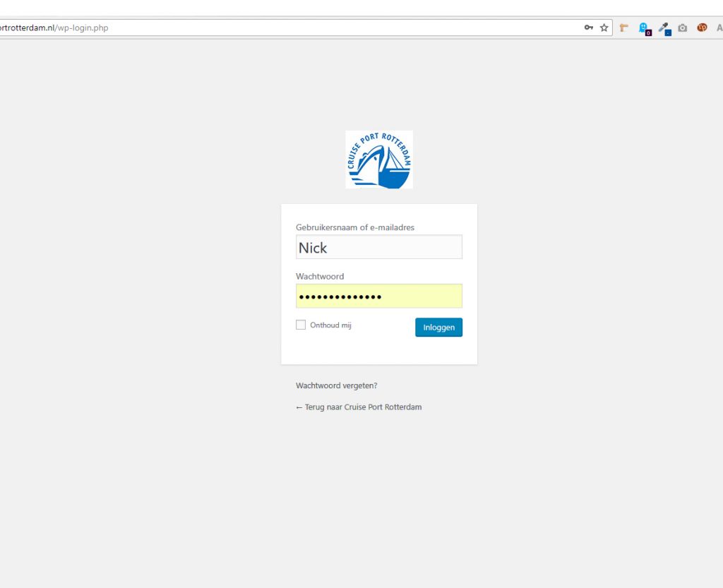
Task: Click the Inloggen button
Action: [x=438, y=328]
